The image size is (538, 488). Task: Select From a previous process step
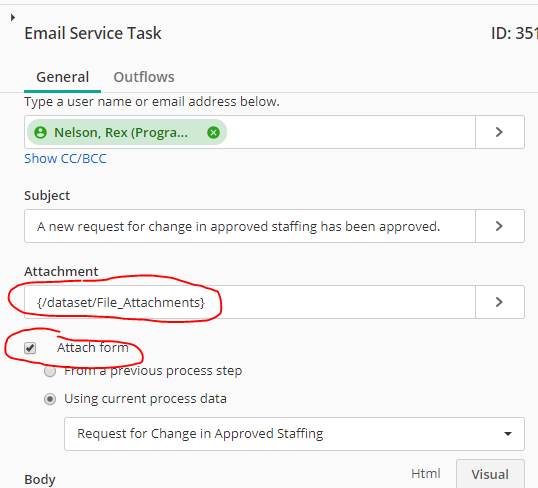coord(50,371)
